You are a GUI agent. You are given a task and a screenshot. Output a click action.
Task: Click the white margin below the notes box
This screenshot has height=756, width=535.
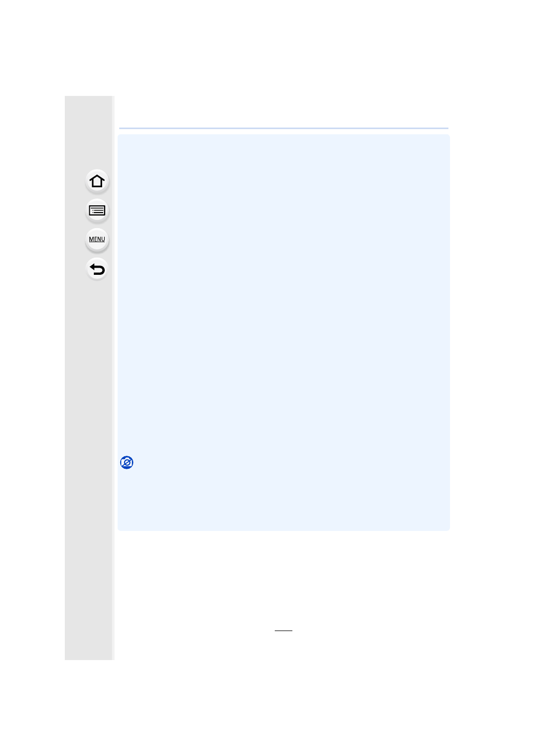click(x=284, y=576)
